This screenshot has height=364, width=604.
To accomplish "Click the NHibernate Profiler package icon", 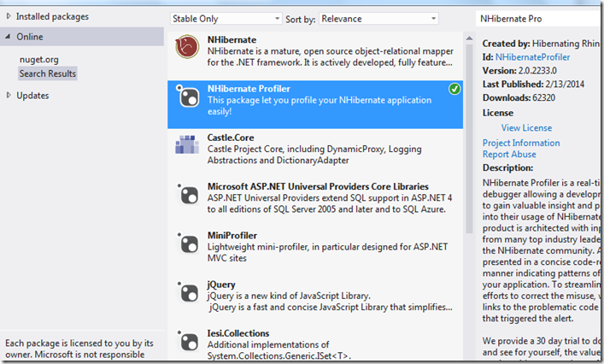I will [x=188, y=96].
